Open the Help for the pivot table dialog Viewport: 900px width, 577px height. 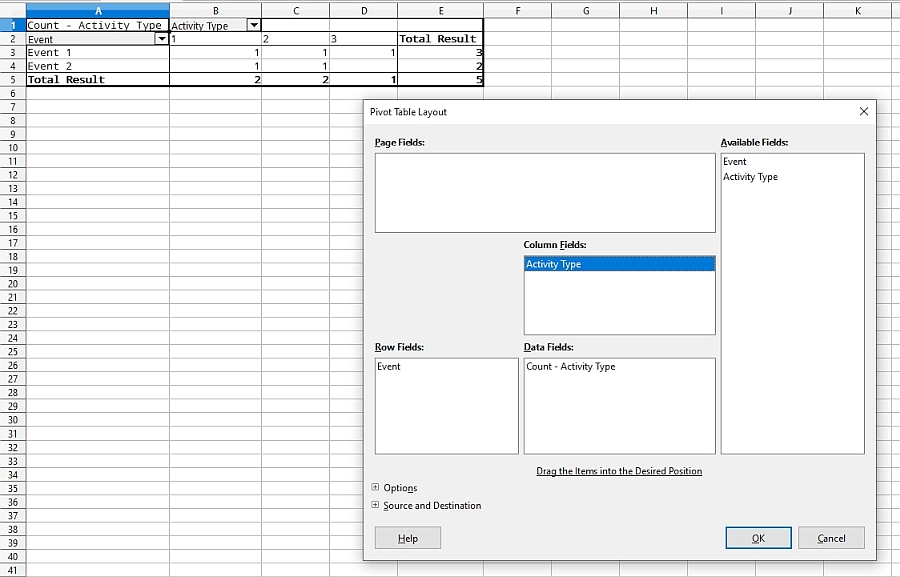407,537
